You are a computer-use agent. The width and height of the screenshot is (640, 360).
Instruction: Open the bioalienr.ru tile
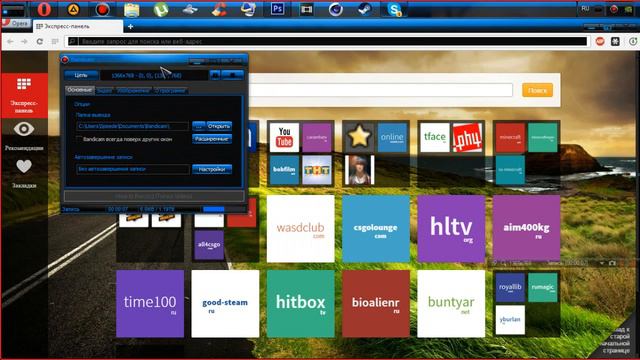376,304
